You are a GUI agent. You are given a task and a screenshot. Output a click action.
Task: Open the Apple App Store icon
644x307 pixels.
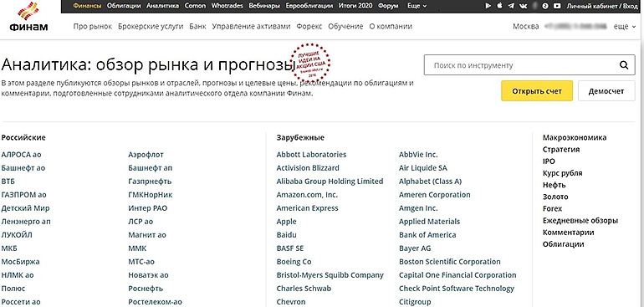[x=500, y=6]
